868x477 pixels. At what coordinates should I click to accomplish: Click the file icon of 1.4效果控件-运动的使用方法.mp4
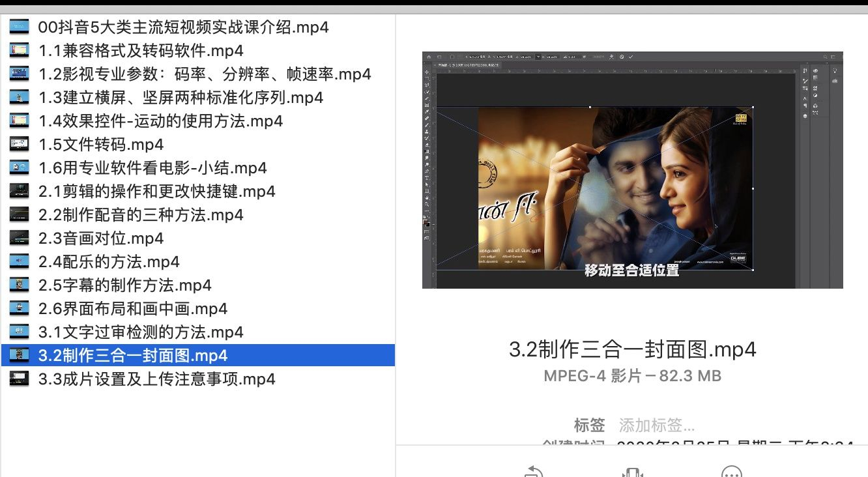pyautogui.click(x=20, y=121)
